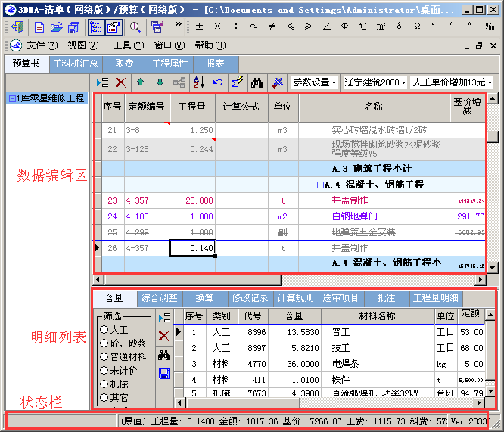Screen dimensions: 504x432
Task: Select the 砼、砂浆 filter radio button
Action: click(x=104, y=343)
